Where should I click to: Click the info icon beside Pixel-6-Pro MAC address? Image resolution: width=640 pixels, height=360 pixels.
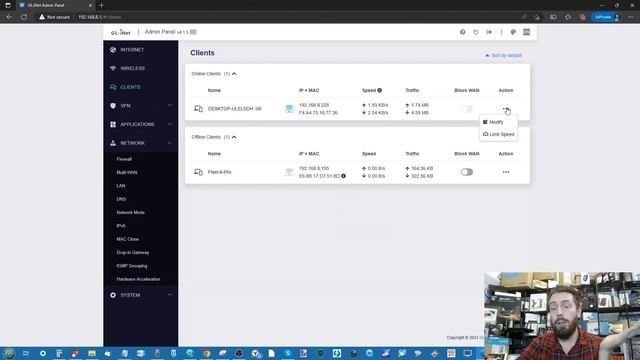[343, 176]
